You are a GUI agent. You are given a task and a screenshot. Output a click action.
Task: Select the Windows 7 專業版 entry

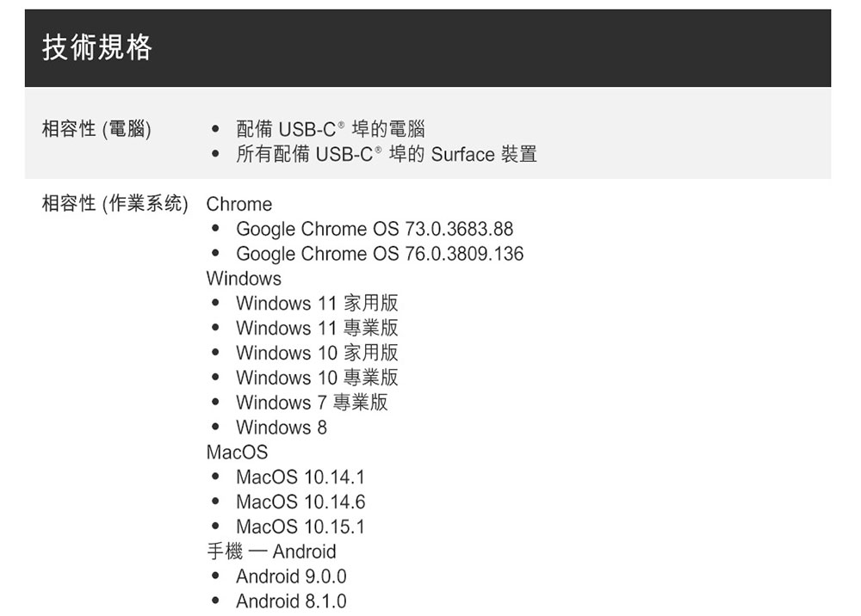click(x=312, y=402)
